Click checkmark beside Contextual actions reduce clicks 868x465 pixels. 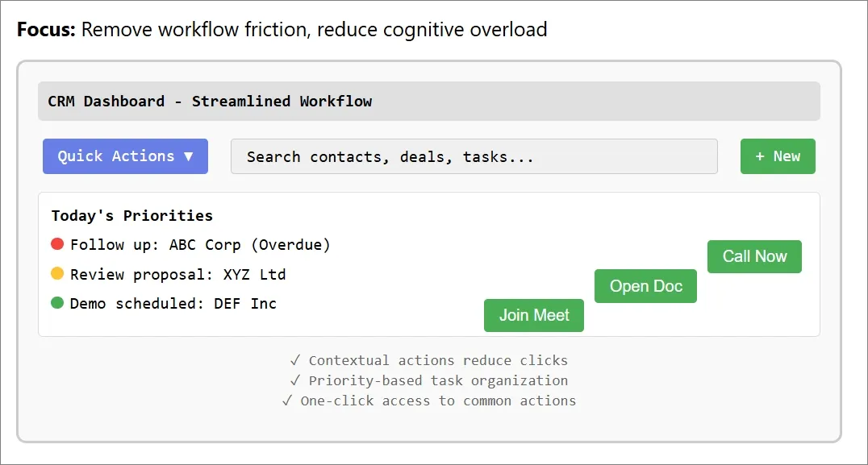(x=295, y=360)
